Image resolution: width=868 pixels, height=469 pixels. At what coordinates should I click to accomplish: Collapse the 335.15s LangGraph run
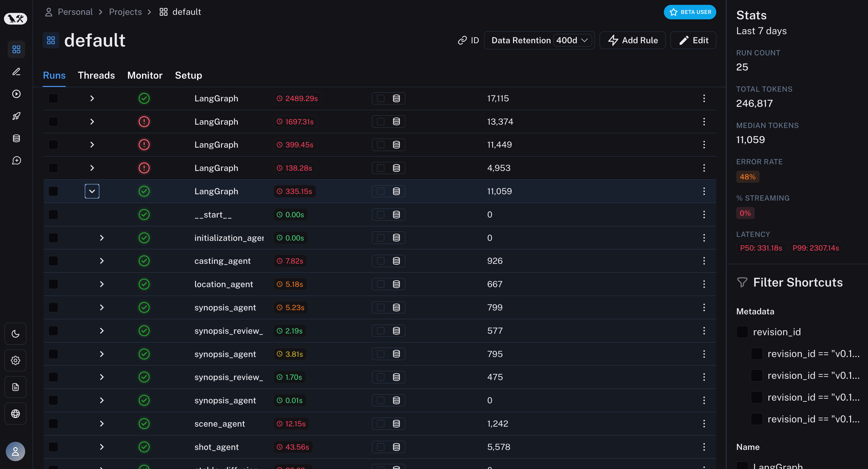coord(92,191)
